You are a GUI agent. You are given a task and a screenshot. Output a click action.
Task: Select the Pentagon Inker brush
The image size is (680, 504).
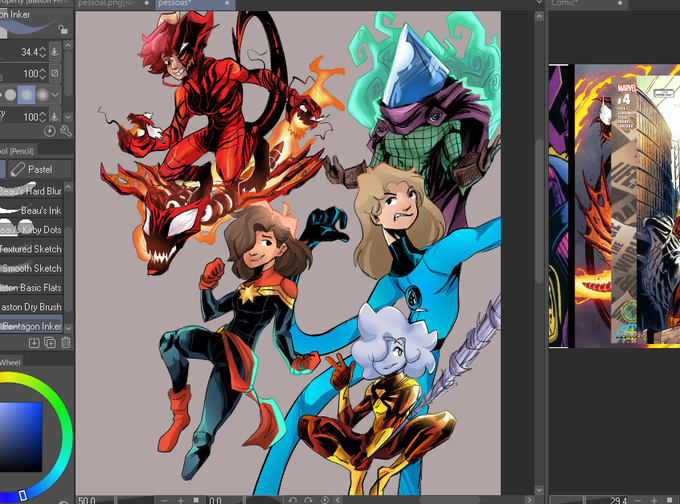(31, 326)
